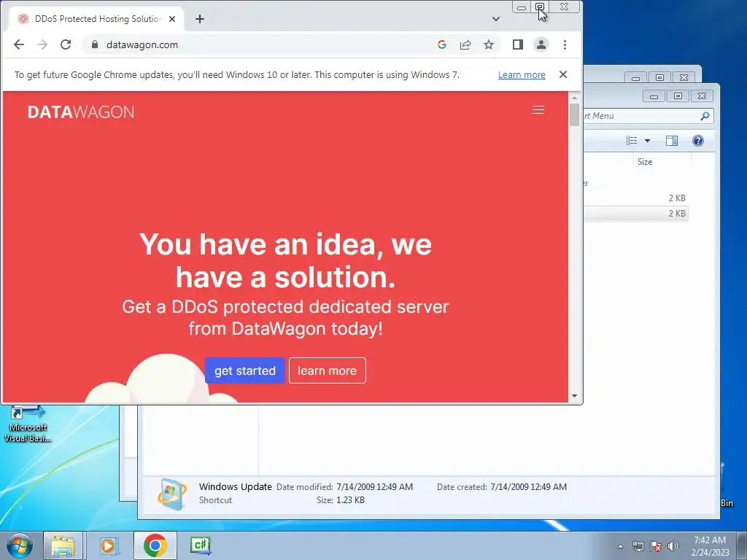Open the C# application on the taskbar

click(200, 545)
